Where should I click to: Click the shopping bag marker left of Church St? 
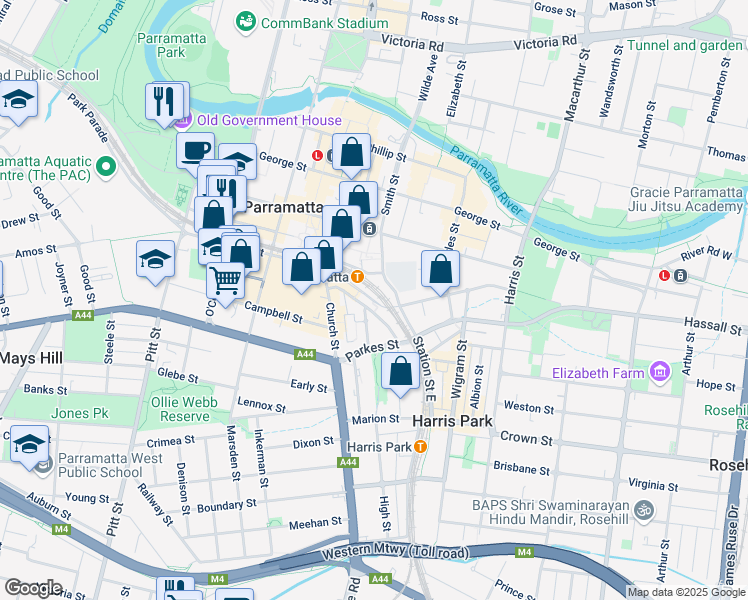tap(301, 268)
